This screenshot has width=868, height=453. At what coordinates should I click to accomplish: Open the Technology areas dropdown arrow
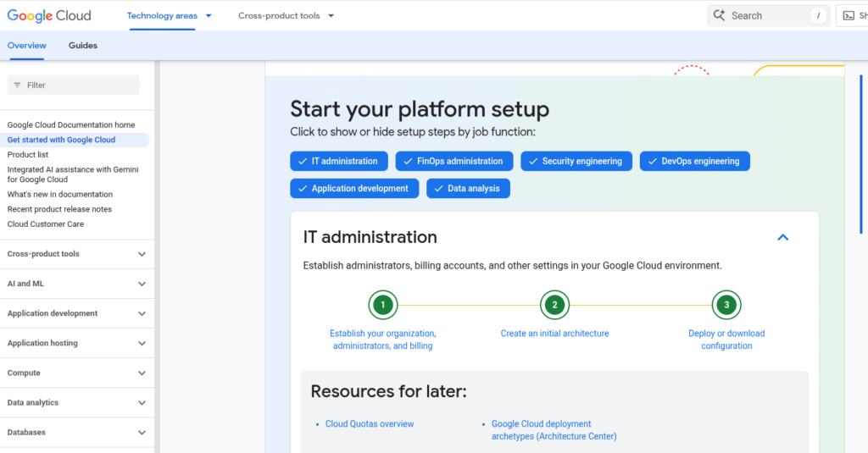(x=209, y=16)
